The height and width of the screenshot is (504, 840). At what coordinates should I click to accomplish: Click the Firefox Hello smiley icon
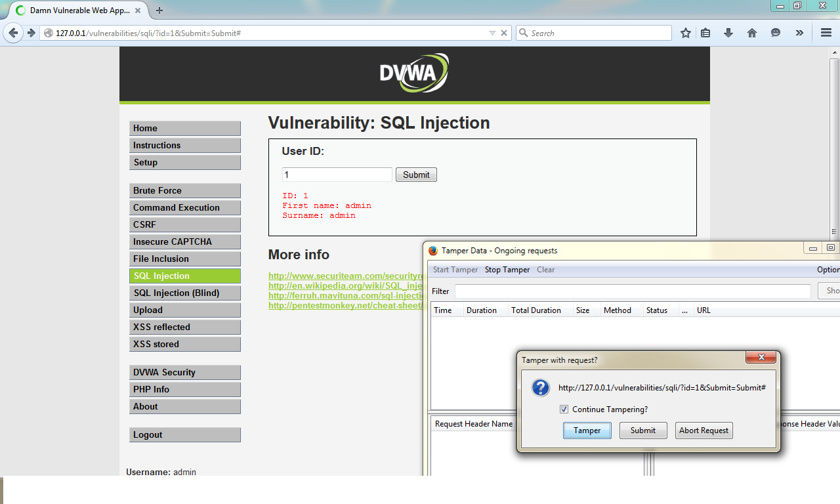pos(776,32)
